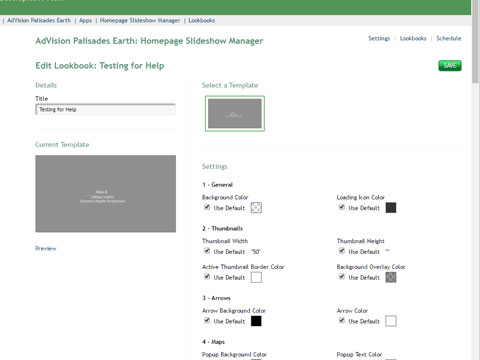Open the black Arrow Background Color swatch

(256, 321)
